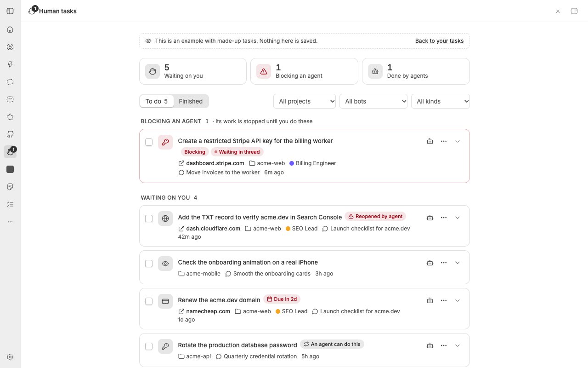This screenshot has height=368, width=588.
Task: Click the robot icon on the TXT record task
Action: (x=430, y=218)
